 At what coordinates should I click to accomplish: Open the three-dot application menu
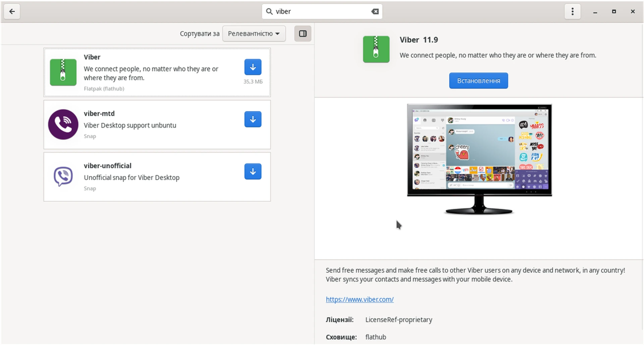point(573,11)
